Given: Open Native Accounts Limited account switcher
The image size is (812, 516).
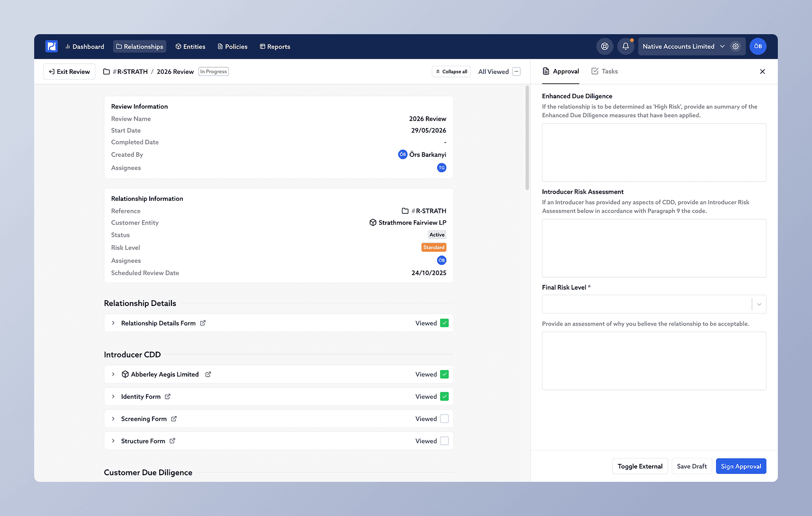Looking at the screenshot, I should click(683, 47).
